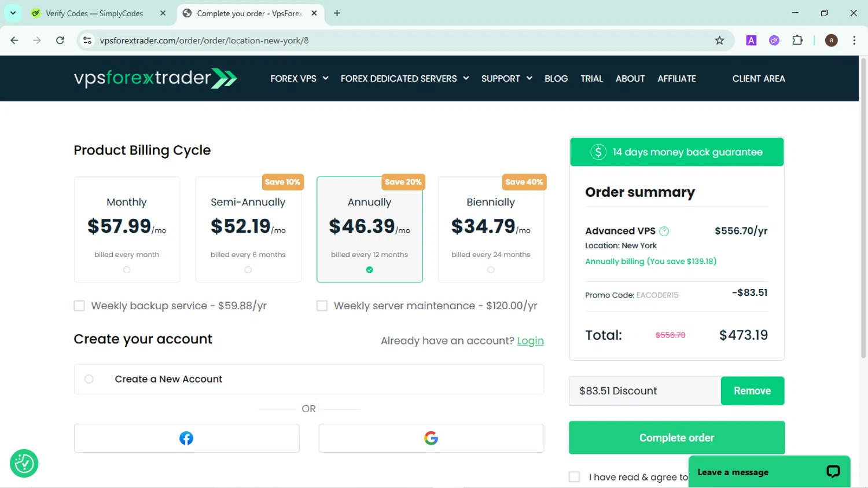Screen dimensions: 868x488
Task: Open site information icon in address bar
Action: (87, 41)
